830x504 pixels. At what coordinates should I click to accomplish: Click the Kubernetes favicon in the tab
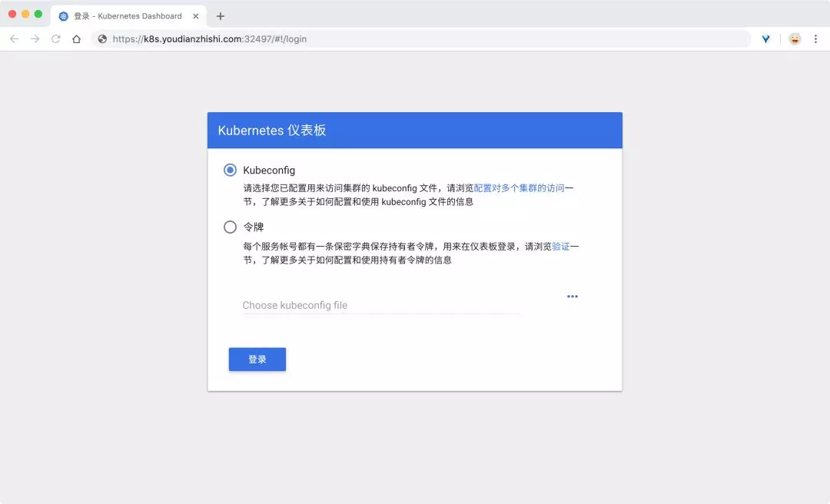click(64, 16)
